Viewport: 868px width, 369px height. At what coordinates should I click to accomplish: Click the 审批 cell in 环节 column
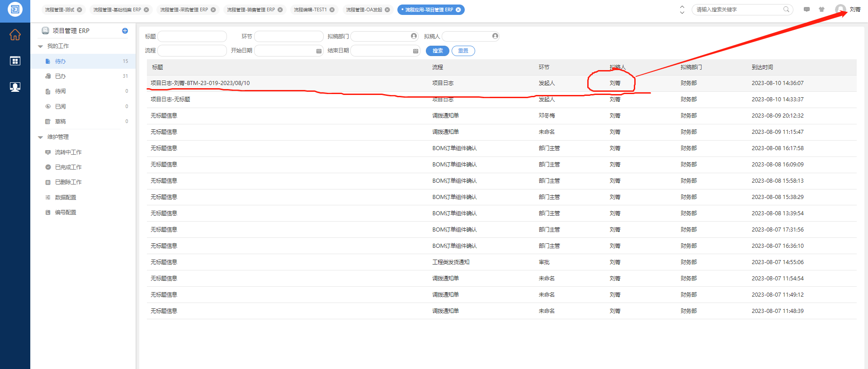(544, 262)
